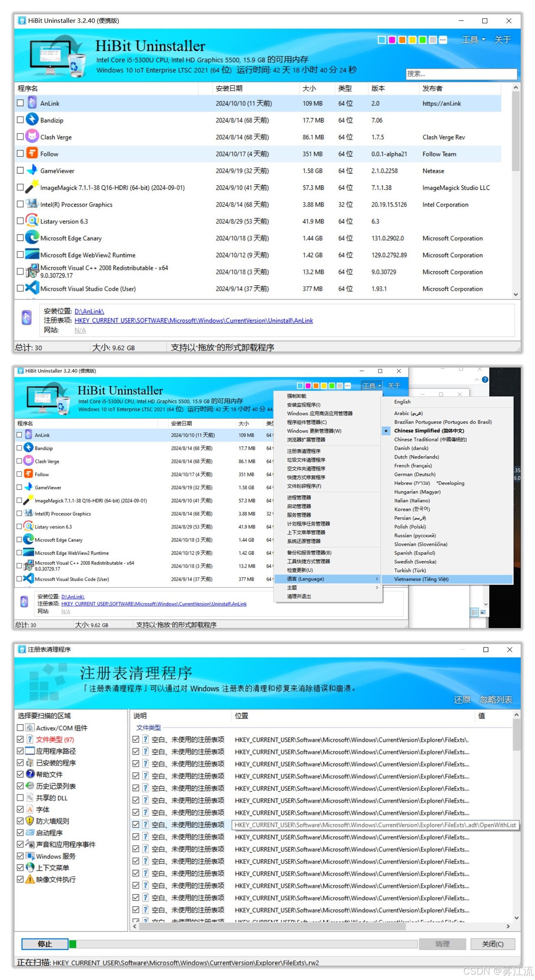Collapse the 文件类型 group header in results
535x980 pixels.
coord(149,728)
